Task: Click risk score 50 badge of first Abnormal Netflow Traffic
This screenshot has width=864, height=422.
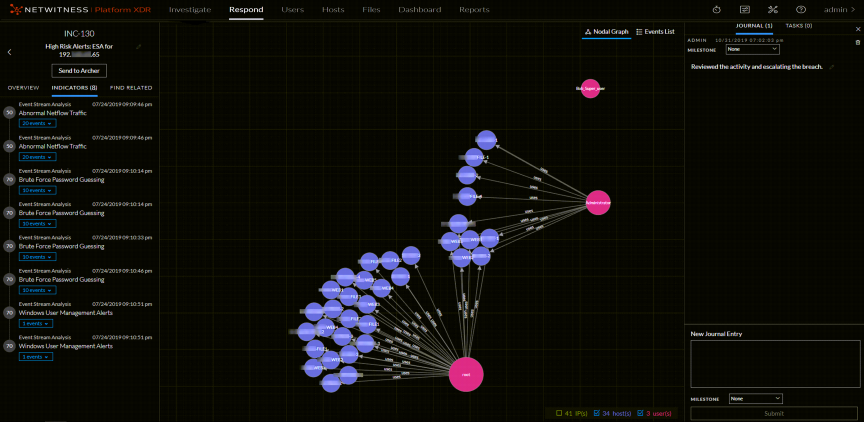Action: (9, 112)
